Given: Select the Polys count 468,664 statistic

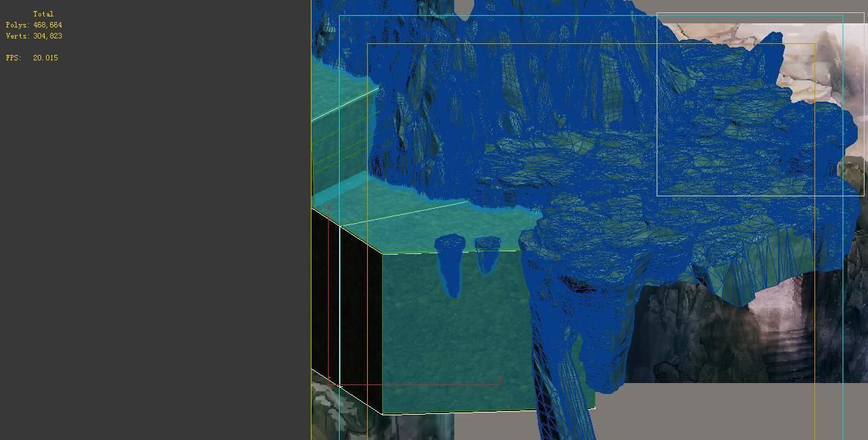Looking at the screenshot, I should [x=34, y=25].
